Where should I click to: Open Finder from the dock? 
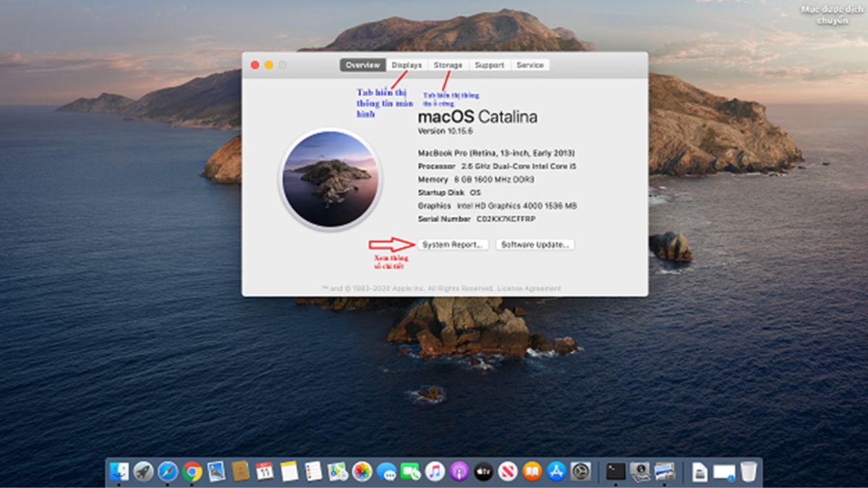tap(119, 472)
